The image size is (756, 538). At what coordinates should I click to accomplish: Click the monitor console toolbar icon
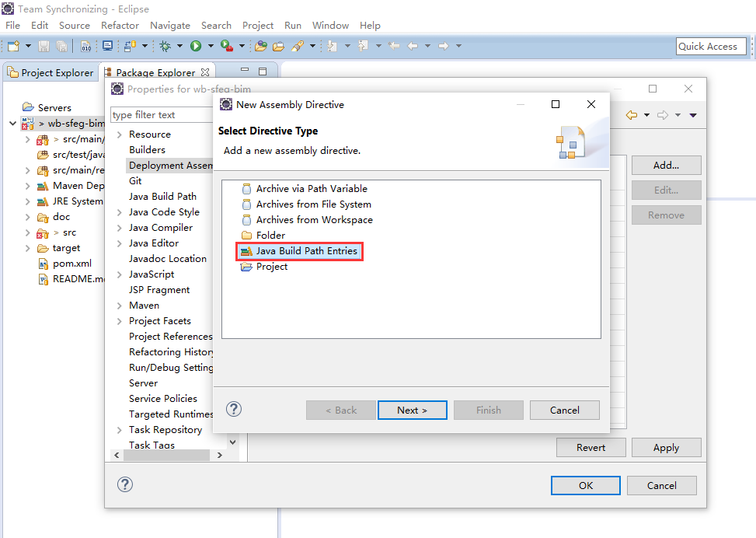pyautogui.click(x=107, y=46)
